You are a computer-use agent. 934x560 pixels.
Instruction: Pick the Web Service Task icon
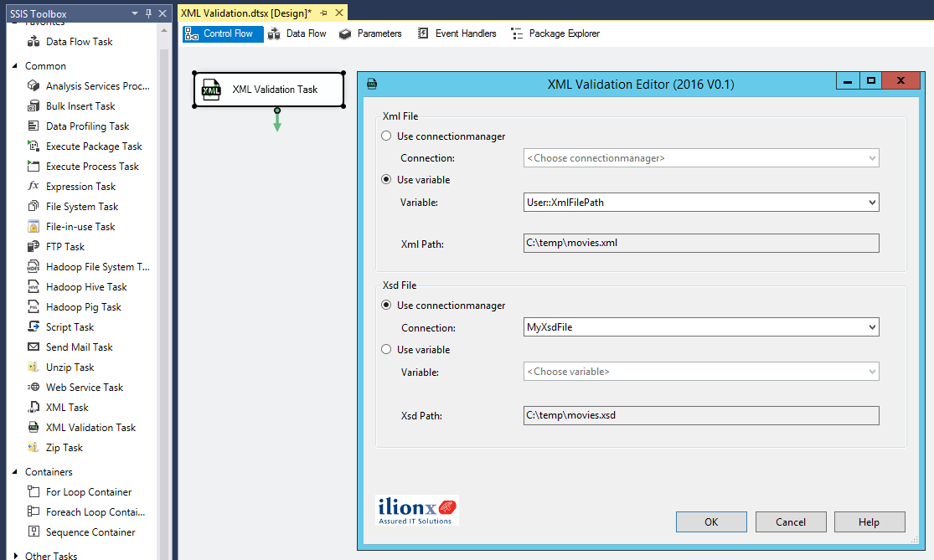click(x=34, y=388)
